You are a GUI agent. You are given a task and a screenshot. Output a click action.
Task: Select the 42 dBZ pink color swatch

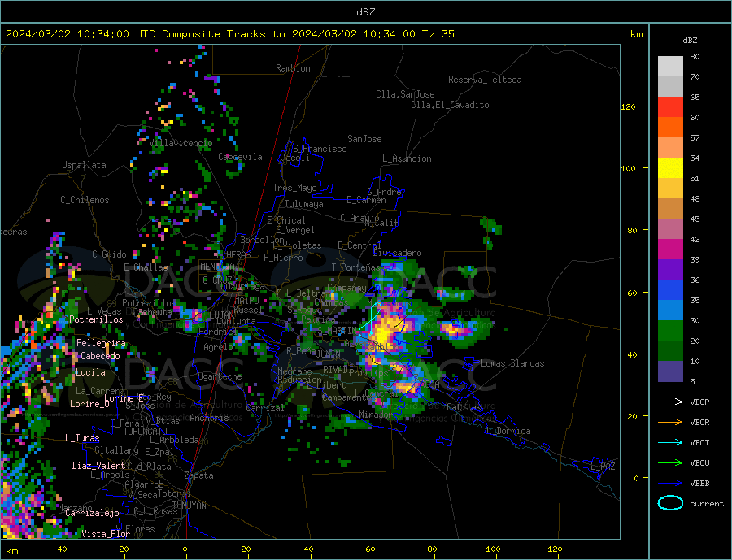click(670, 250)
